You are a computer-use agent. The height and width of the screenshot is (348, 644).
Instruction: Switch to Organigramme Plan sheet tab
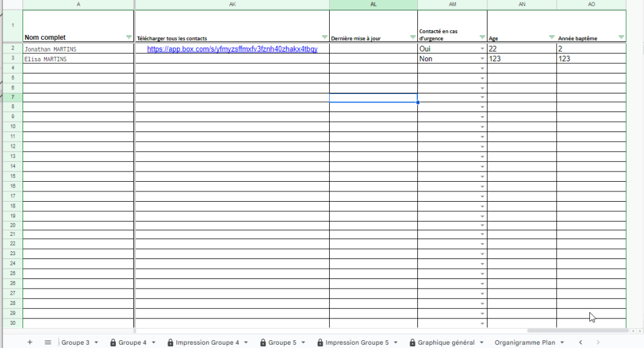click(x=524, y=342)
